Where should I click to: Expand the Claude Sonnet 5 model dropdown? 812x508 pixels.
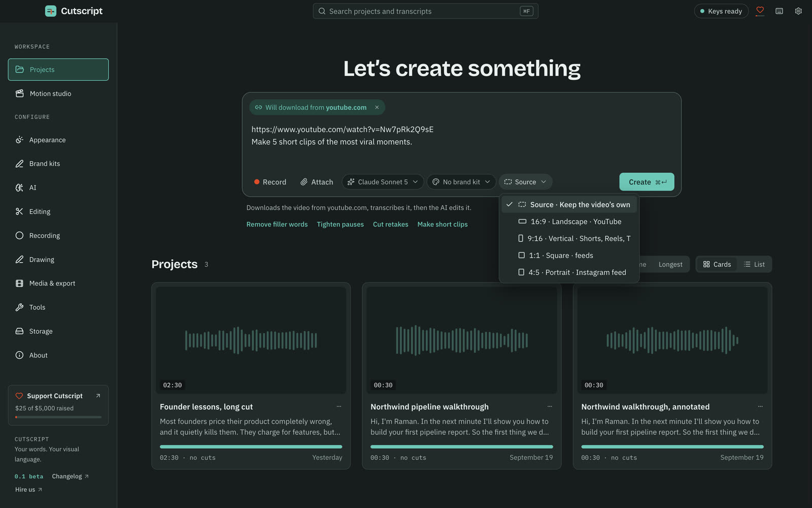383,182
